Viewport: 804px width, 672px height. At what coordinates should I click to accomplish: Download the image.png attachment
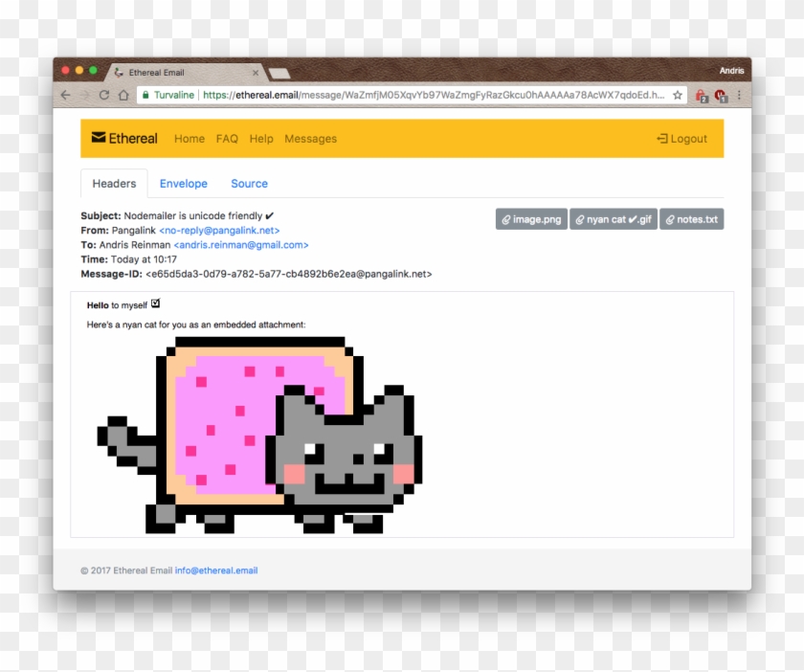(530, 218)
